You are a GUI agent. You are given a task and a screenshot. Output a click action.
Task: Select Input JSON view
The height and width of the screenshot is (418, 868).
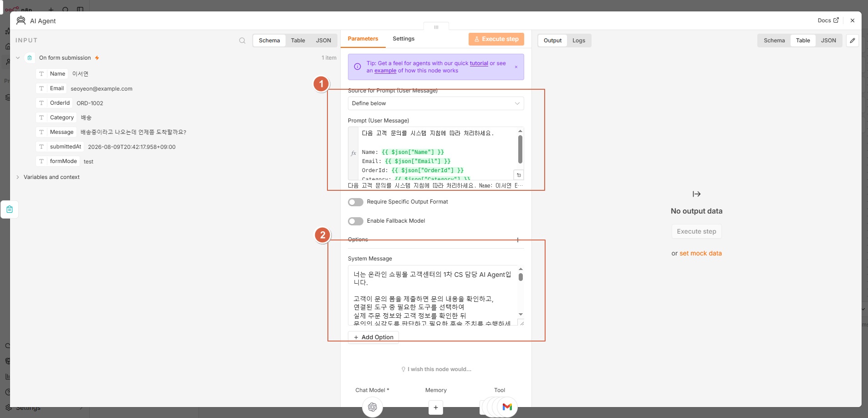click(x=323, y=41)
